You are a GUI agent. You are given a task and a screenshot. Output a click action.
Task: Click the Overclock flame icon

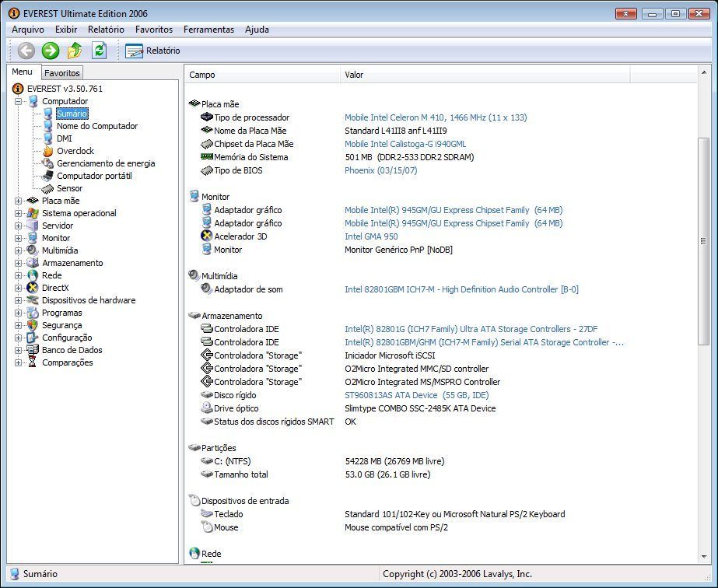click(47, 151)
